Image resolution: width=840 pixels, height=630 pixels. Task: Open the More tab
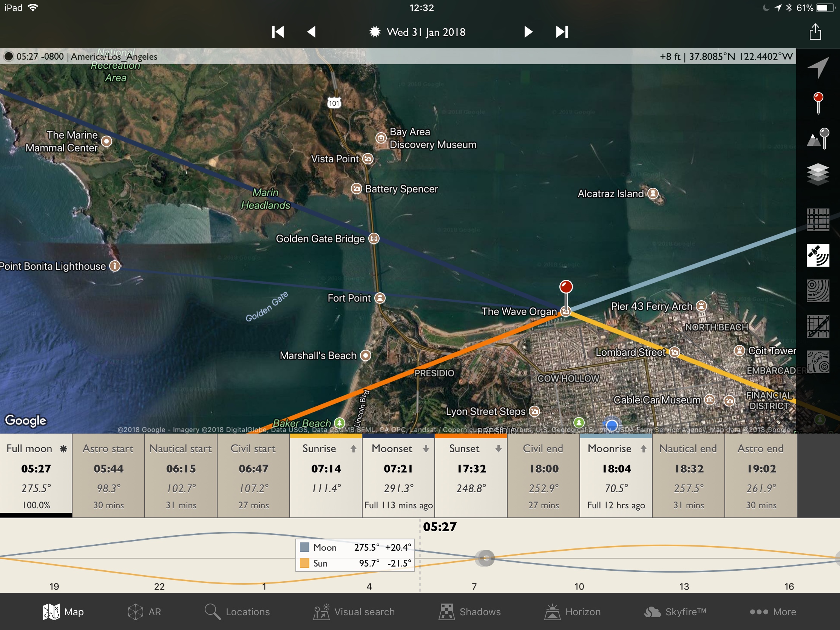click(x=773, y=612)
